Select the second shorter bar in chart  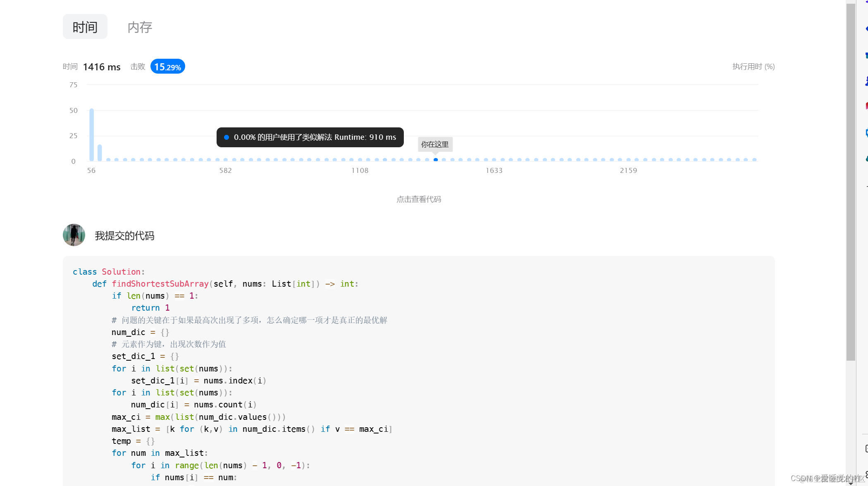click(100, 153)
